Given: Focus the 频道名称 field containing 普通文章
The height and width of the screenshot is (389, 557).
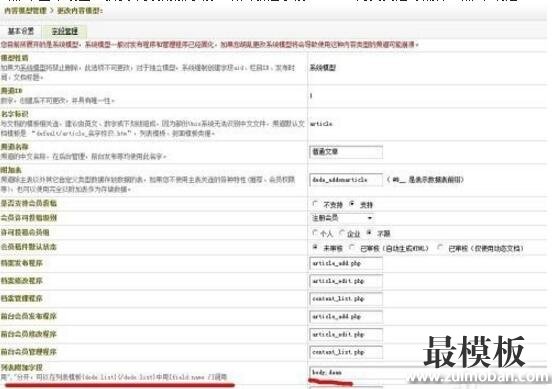Looking at the screenshot, I should [346, 152].
